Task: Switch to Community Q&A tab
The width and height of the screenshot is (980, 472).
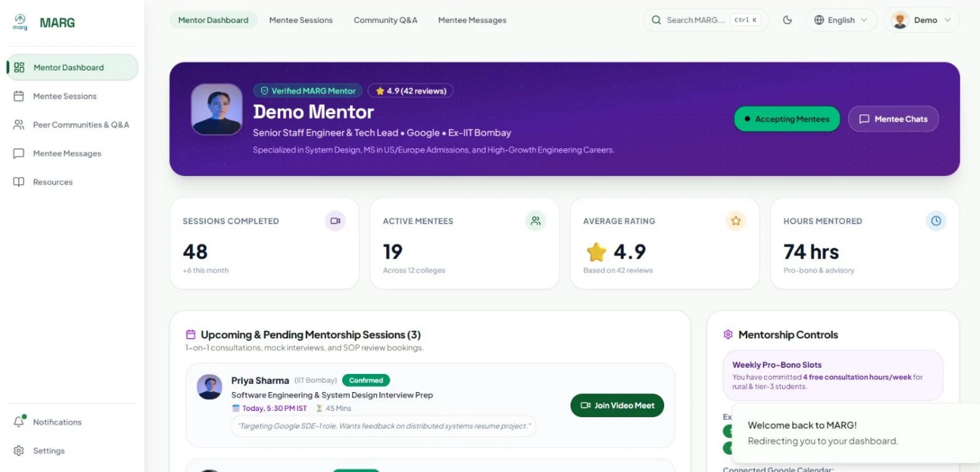Action: point(386,20)
